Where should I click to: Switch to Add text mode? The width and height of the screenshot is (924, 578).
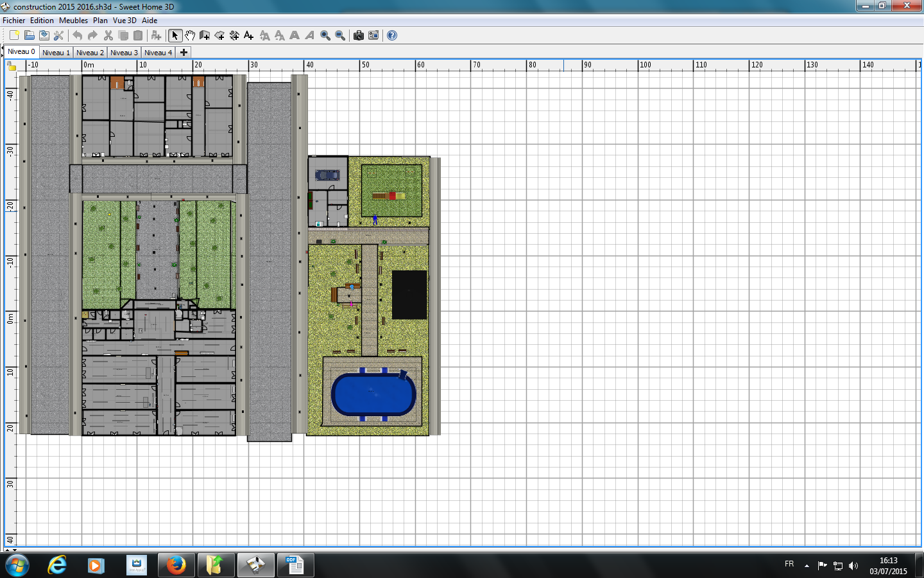coord(249,35)
